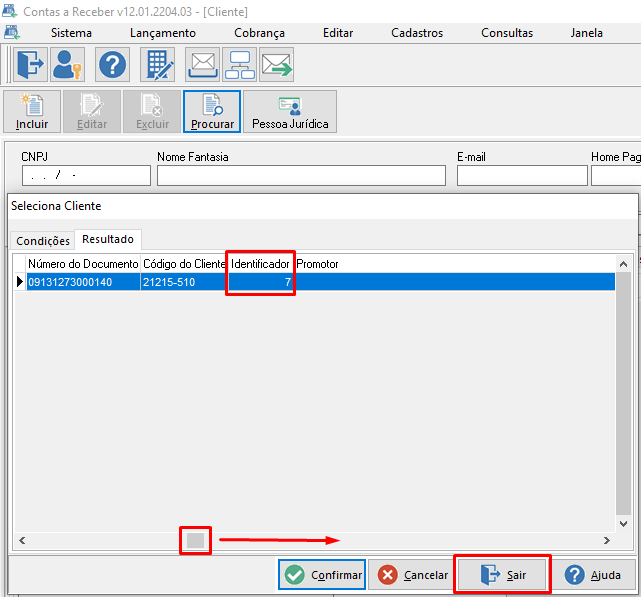Screen dimensions: 641x597
Task: Click the Promotor column header
Action: pyautogui.click(x=317, y=264)
